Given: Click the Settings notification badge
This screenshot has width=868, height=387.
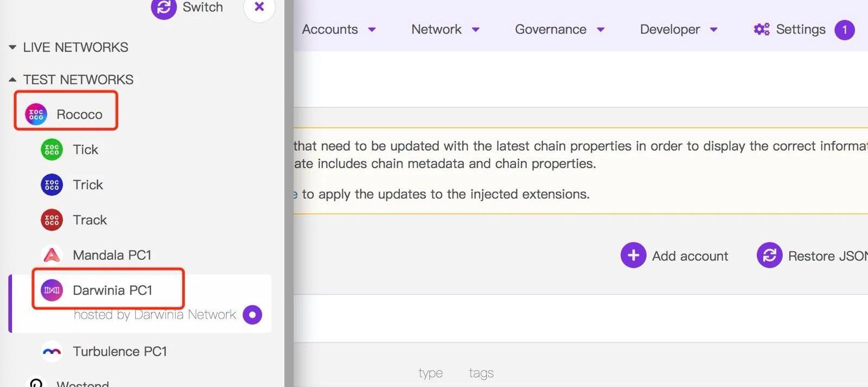Looking at the screenshot, I should [x=844, y=30].
